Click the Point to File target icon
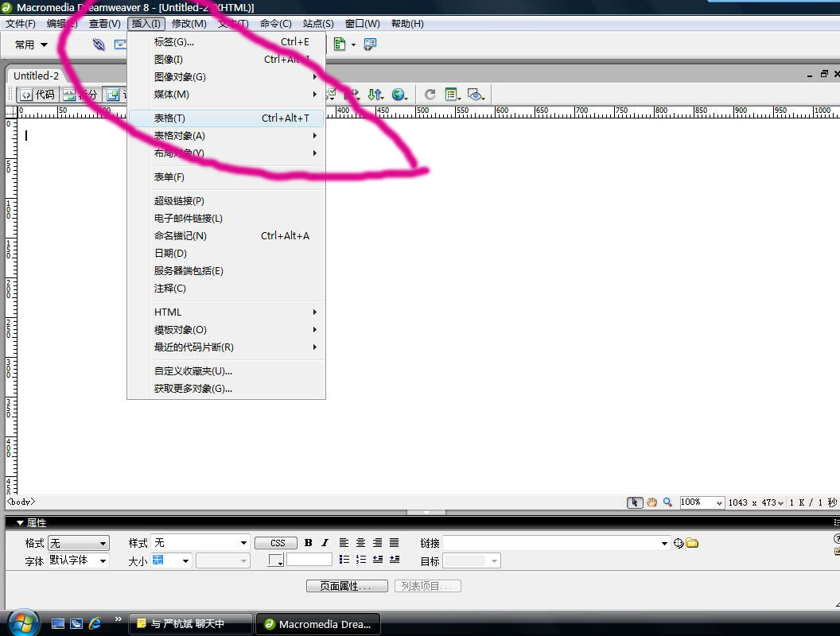The height and width of the screenshot is (636, 840). (x=679, y=543)
